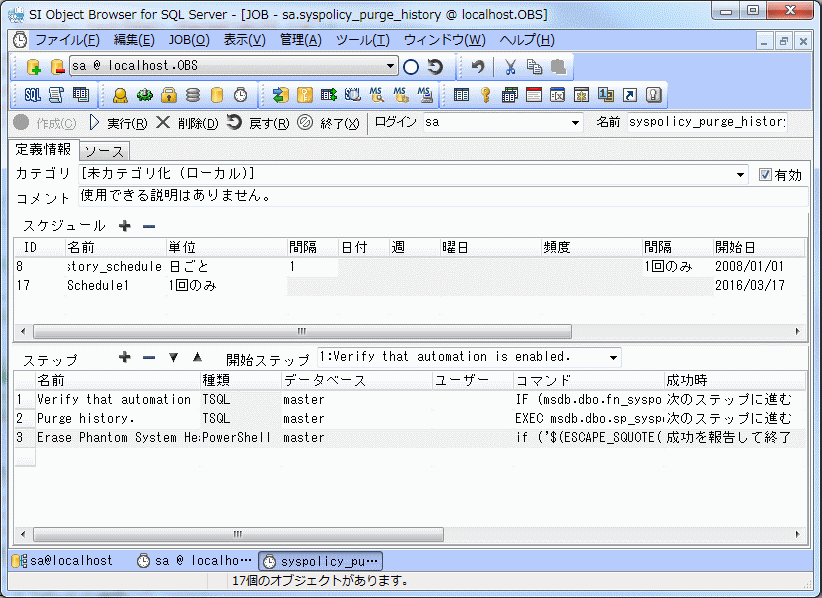Screen dimensions: 822x598
Task: Click the SQL editor icon in toolbar
Action: tap(32, 95)
